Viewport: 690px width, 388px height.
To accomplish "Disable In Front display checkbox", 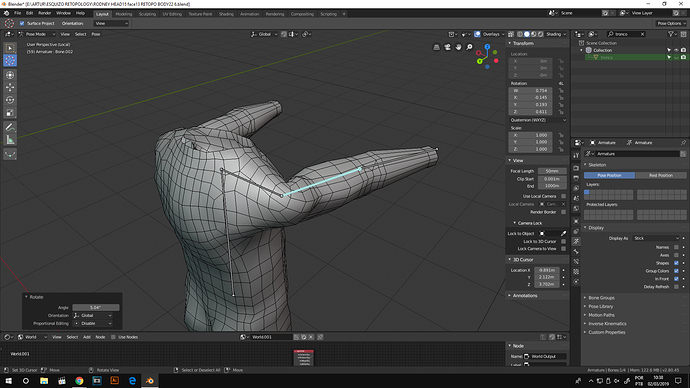I will (x=676, y=279).
